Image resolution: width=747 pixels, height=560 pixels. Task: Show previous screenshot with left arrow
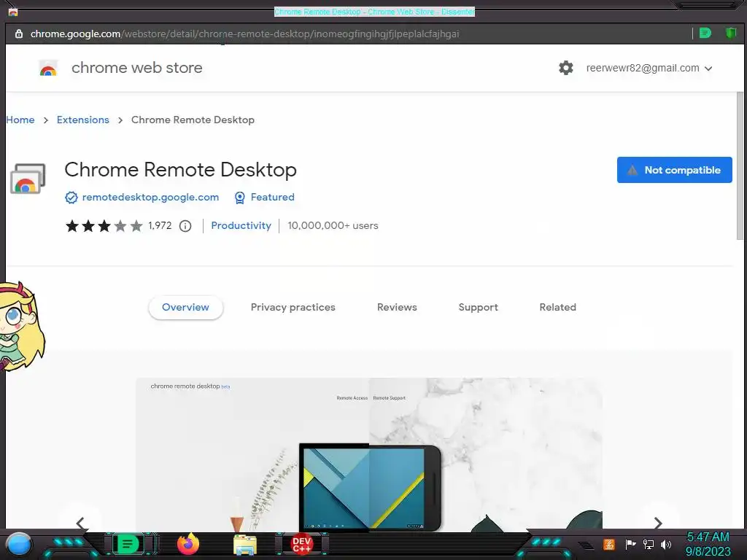(80, 523)
